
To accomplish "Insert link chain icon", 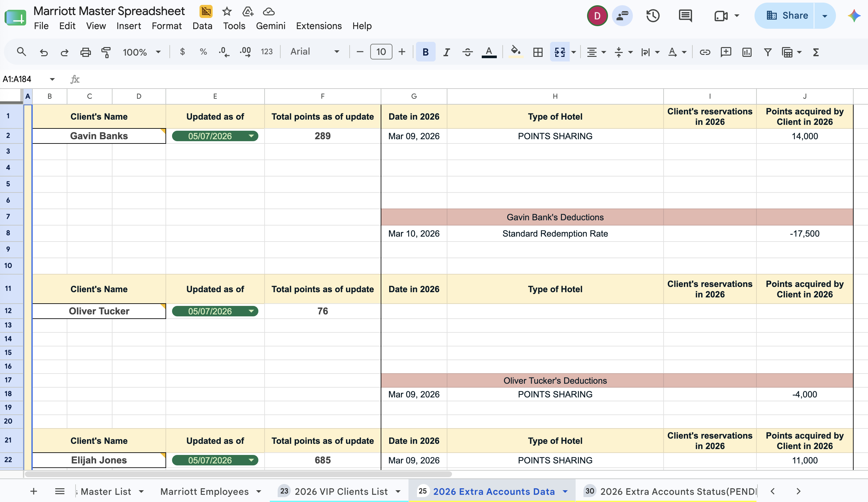I will click(705, 52).
